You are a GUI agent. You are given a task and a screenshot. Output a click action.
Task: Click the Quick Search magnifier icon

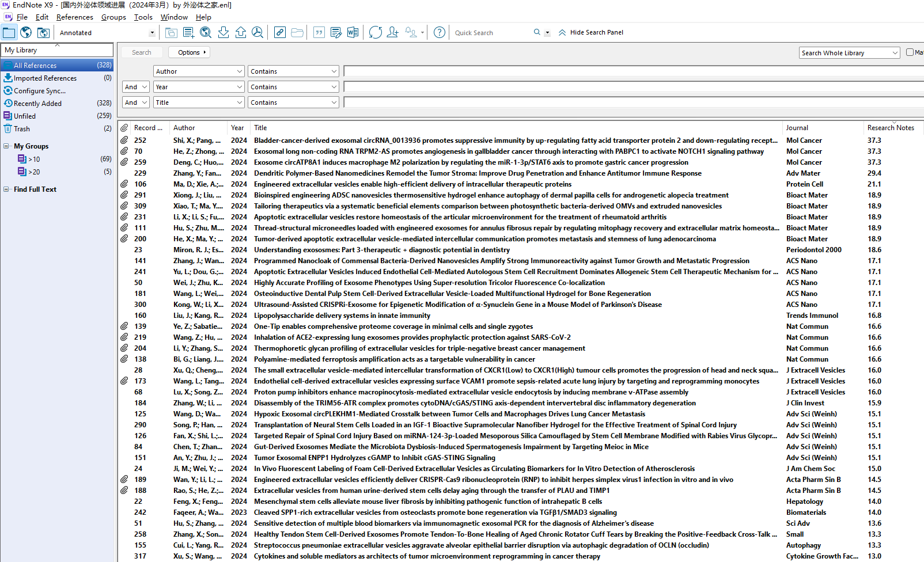(537, 32)
